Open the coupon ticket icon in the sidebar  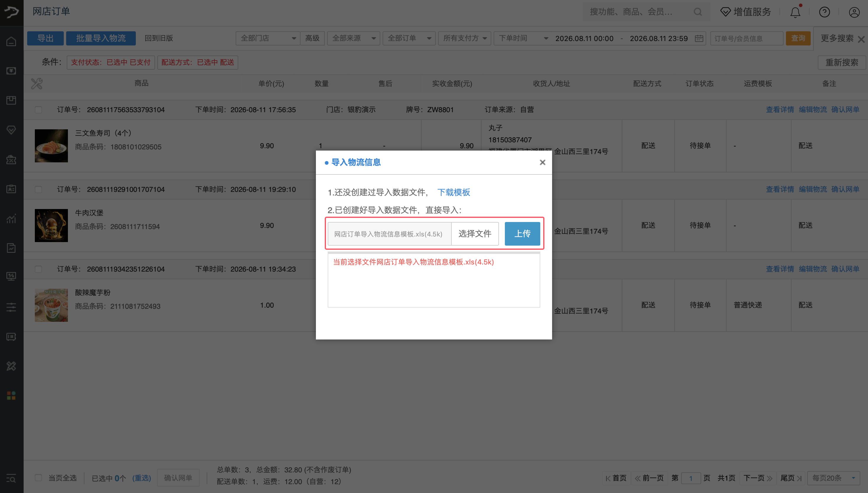(x=11, y=337)
